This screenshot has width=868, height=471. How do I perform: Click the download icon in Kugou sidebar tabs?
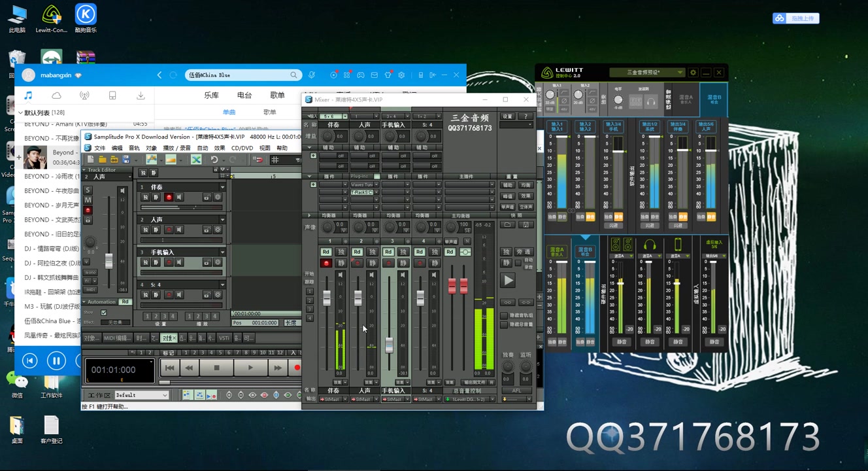coord(141,96)
